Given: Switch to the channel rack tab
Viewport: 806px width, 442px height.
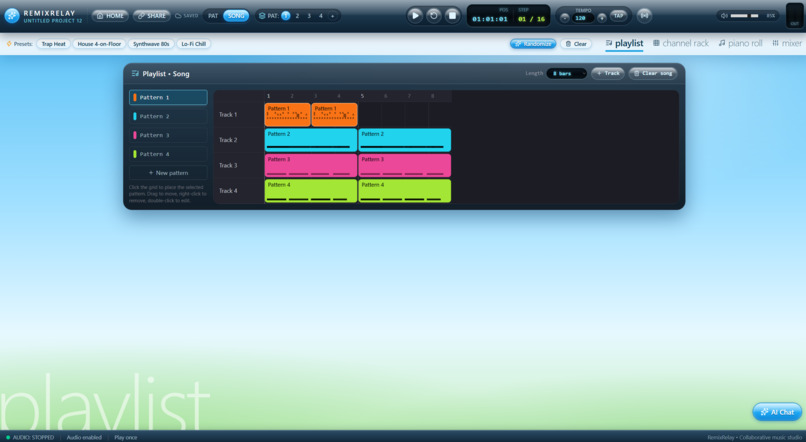Looking at the screenshot, I should pos(681,44).
